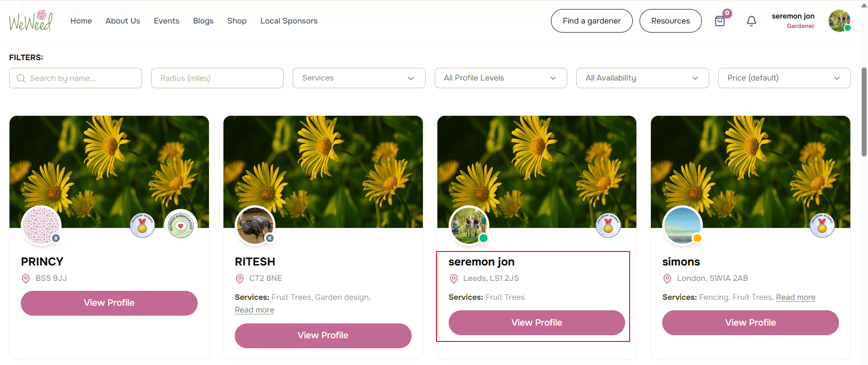Go to the Events menu item
This screenshot has height=365, width=868.
click(x=166, y=21)
